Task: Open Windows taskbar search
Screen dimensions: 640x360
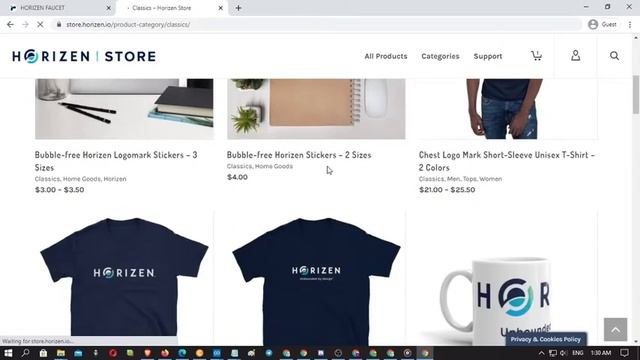Action: (x=25, y=353)
